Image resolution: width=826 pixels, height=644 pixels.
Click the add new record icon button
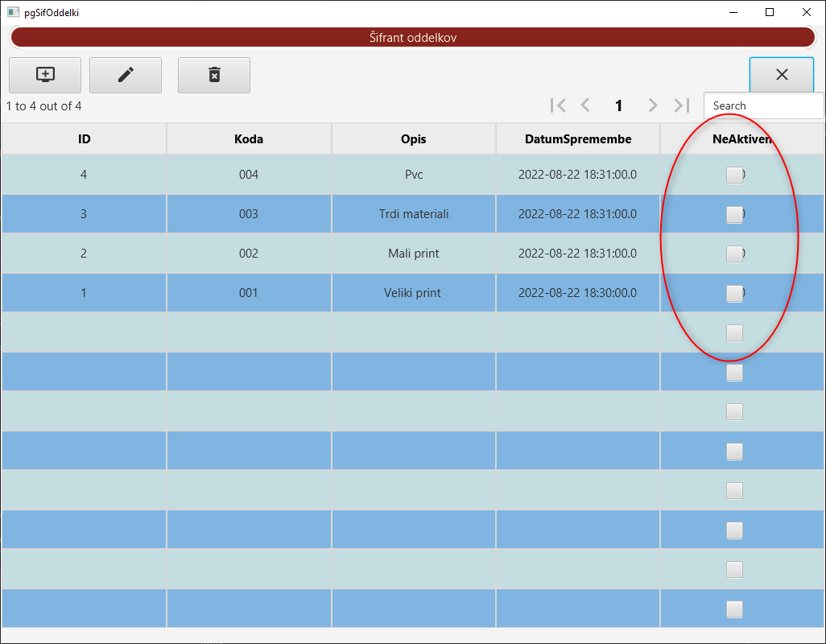pos(45,76)
